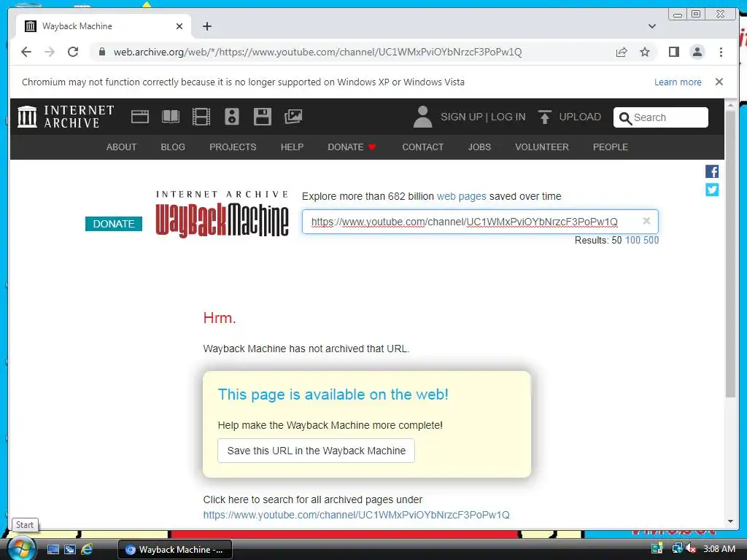Open the HELP menu item
Viewport: 747px width, 560px height.
[x=292, y=147]
